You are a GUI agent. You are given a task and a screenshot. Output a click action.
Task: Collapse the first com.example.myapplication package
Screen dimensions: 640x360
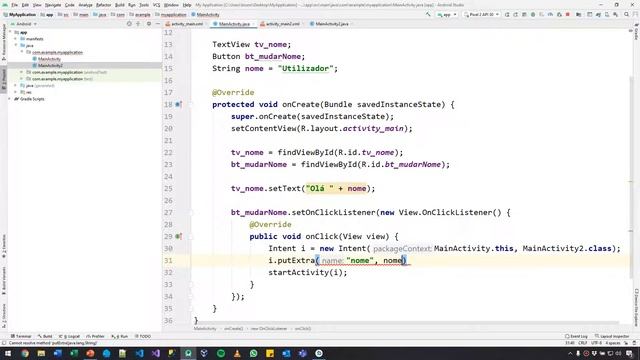tap(22, 52)
